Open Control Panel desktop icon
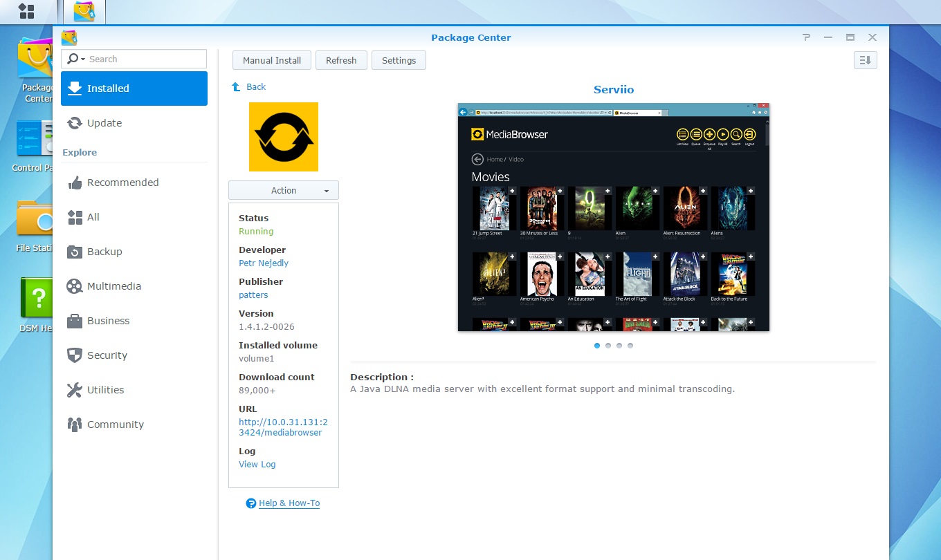 click(x=35, y=147)
